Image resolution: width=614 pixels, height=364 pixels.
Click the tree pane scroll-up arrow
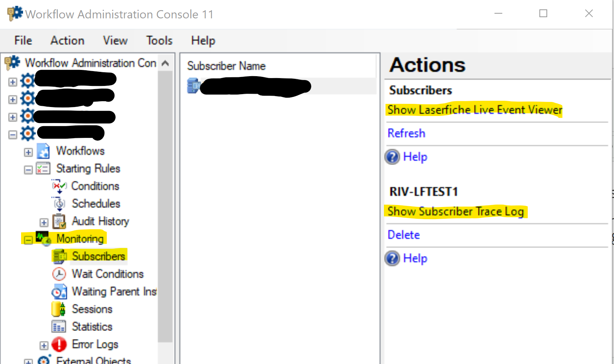pos(165,63)
